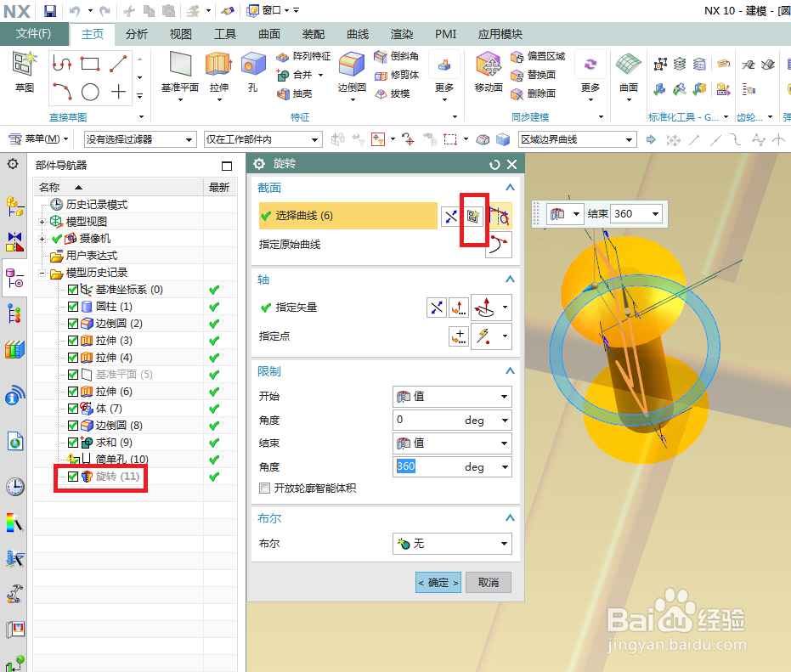Click reverse direction icon beside 选择曲线
Screen dimensions: 791x672
click(x=451, y=217)
